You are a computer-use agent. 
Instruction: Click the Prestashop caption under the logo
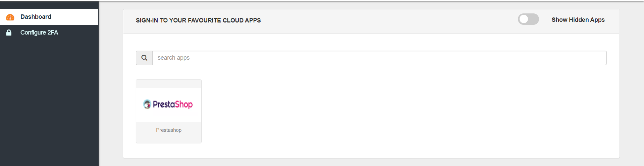click(169, 130)
